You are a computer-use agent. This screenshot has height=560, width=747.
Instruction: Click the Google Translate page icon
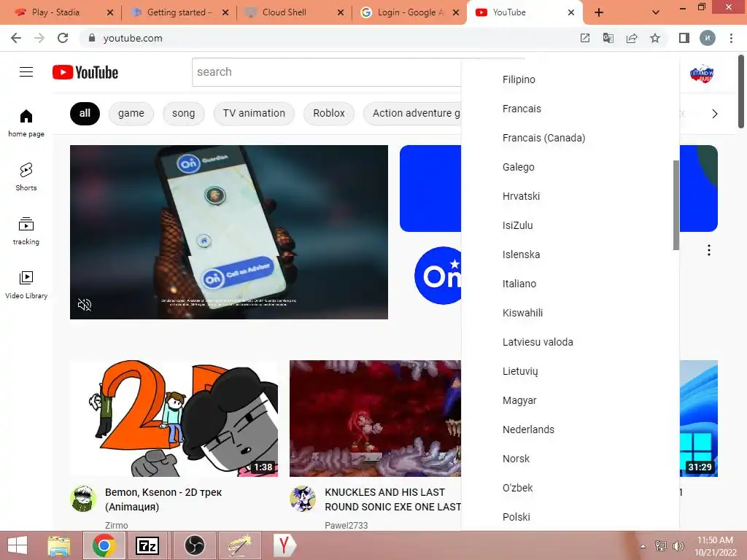(608, 38)
